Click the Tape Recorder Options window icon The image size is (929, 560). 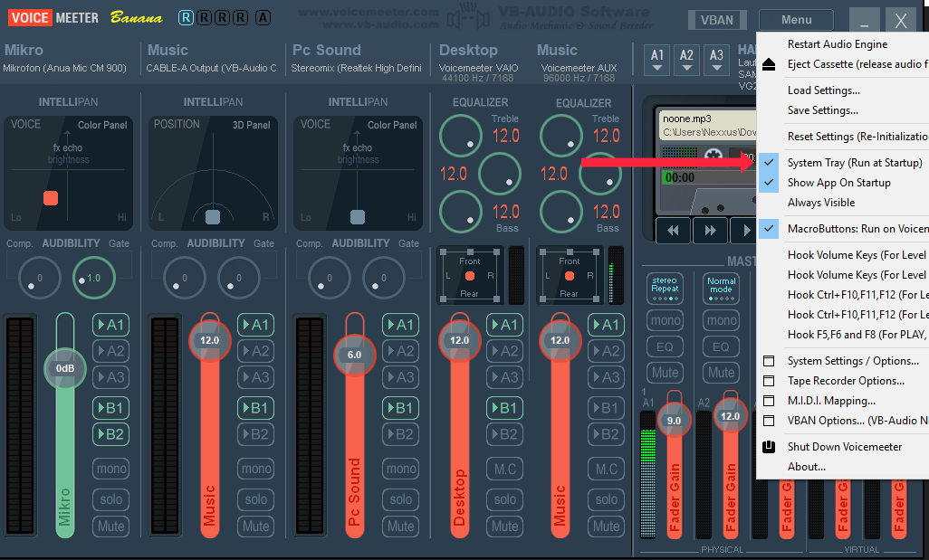click(769, 381)
